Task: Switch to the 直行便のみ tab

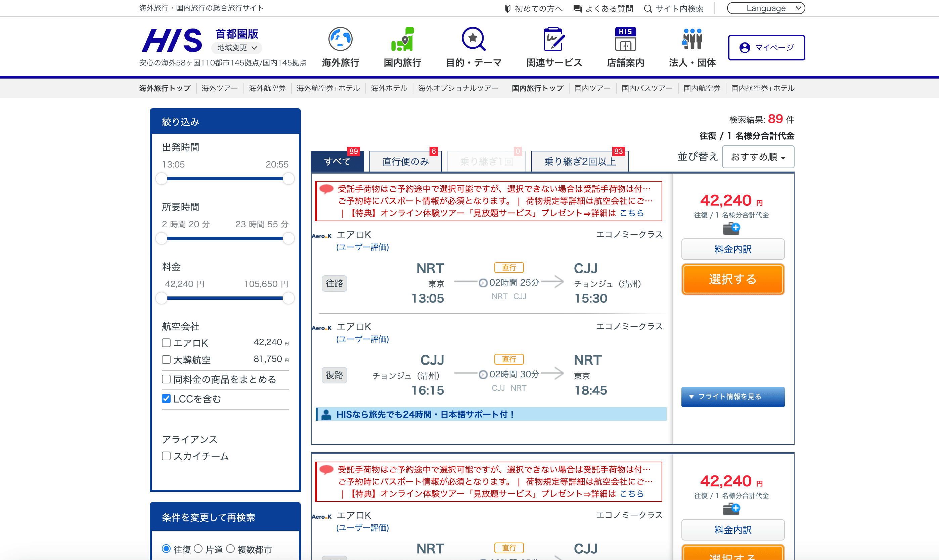Action: (405, 161)
